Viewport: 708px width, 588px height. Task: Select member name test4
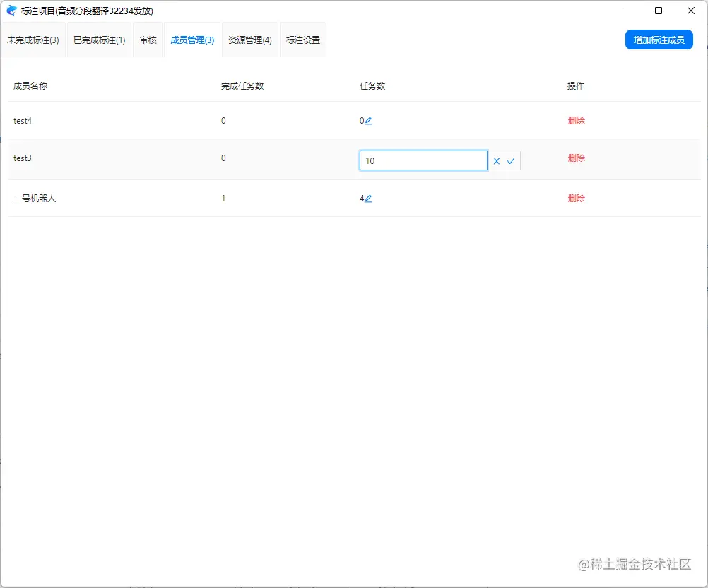pyautogui.click(x=23, y=121)
